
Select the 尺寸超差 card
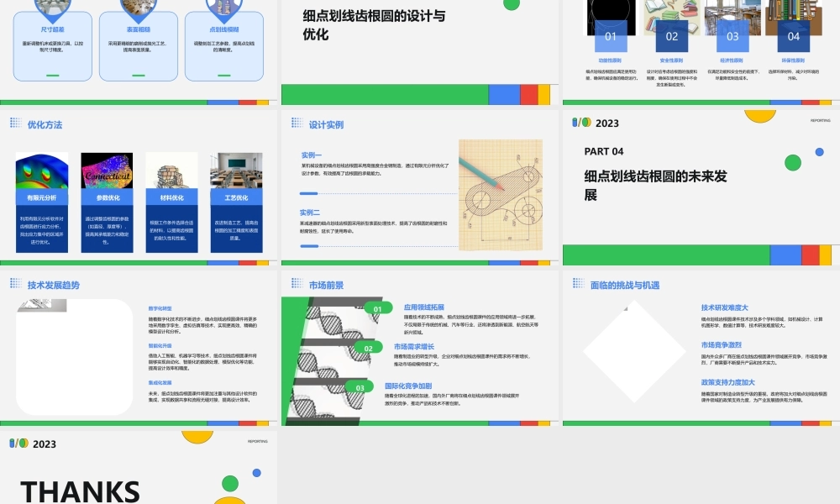coord(52,46)
